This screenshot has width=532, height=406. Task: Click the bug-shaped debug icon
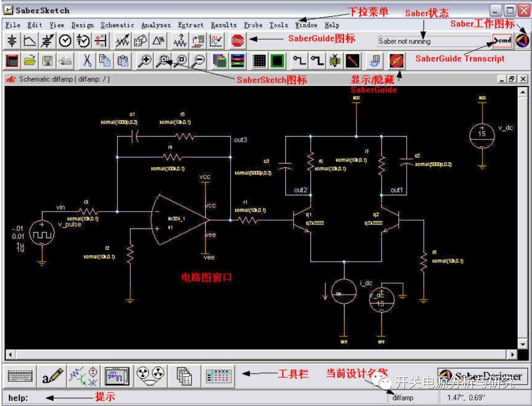click(x=335, y=61)
